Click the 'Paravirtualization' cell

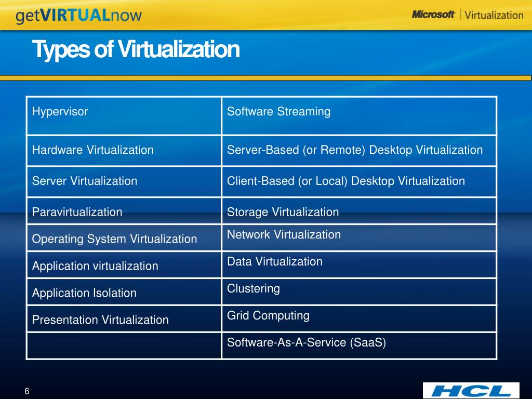(x=124, y=211)
